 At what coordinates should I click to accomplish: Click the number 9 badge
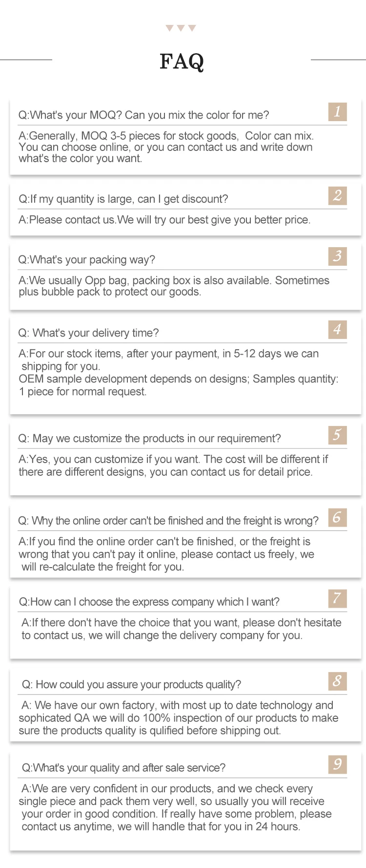coord(337,764)
